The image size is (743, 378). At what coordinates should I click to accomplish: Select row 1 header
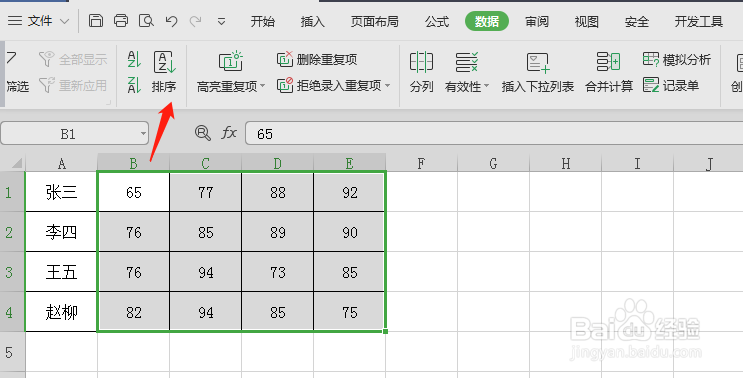click(x=12, y=192)
